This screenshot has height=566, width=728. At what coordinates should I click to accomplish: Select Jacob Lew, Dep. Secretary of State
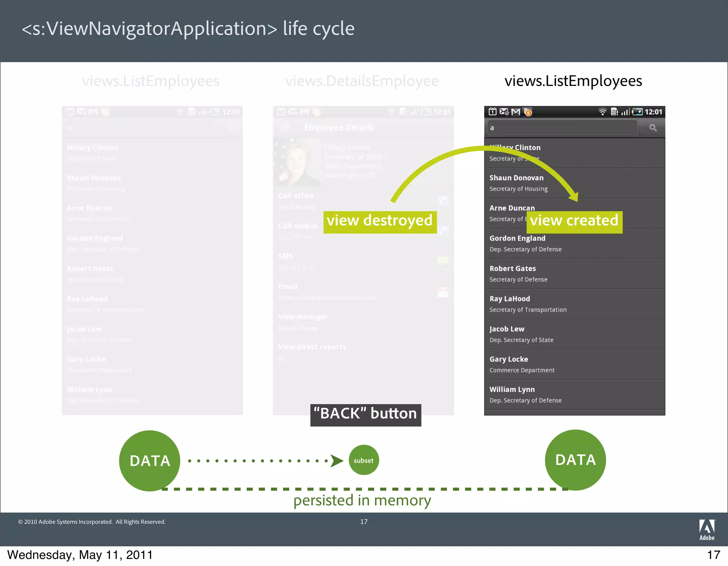pos(574,334)
